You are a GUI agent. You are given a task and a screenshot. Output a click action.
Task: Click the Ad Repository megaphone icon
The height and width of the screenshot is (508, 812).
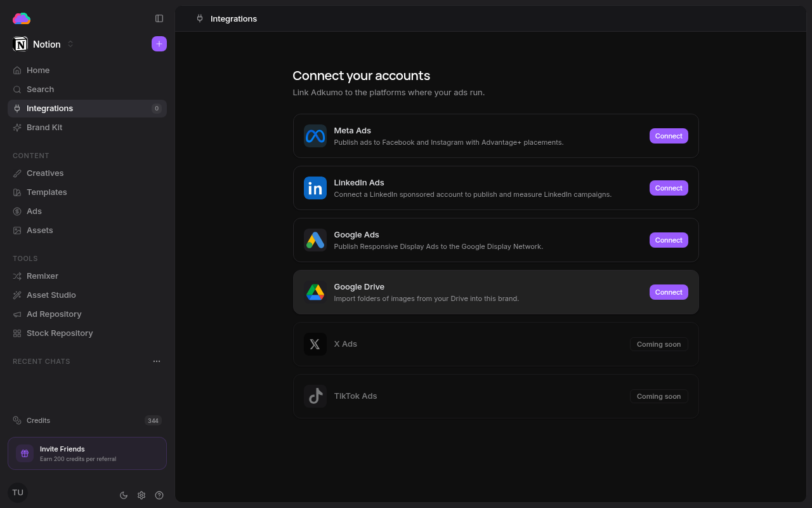click(17, 314)
